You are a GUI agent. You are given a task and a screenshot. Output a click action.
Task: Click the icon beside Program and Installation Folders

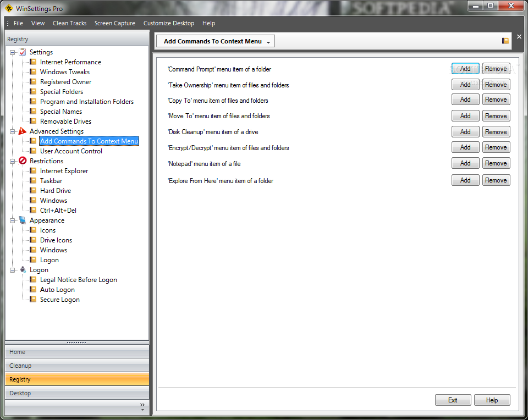pyautogui.click(x=33, y=101)
